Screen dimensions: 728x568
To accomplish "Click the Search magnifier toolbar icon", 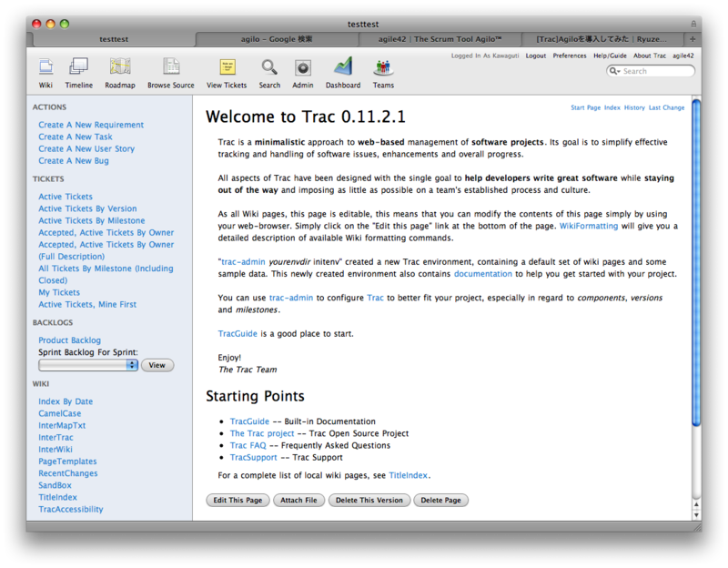I will [269, 67].
